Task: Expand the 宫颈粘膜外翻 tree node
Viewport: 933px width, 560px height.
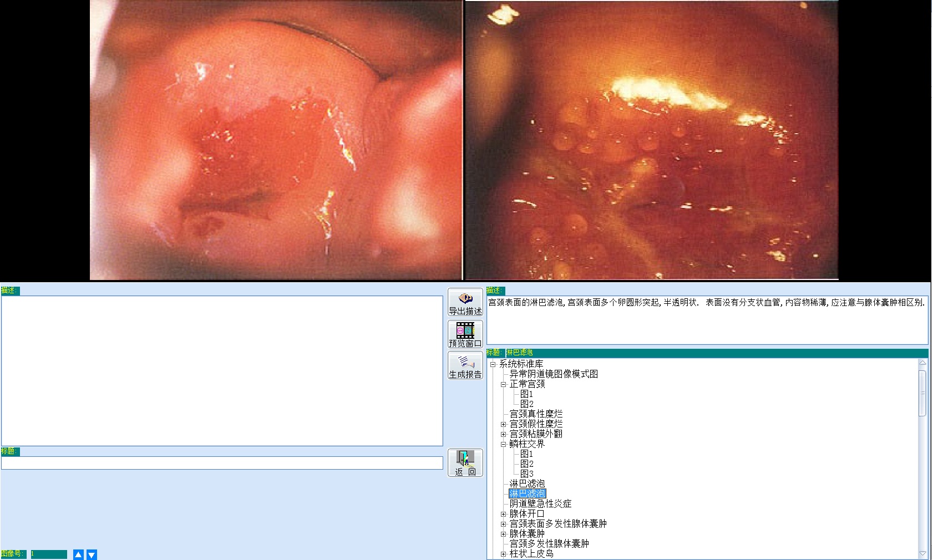Action: pyautogui.click(x=504, y=434)
